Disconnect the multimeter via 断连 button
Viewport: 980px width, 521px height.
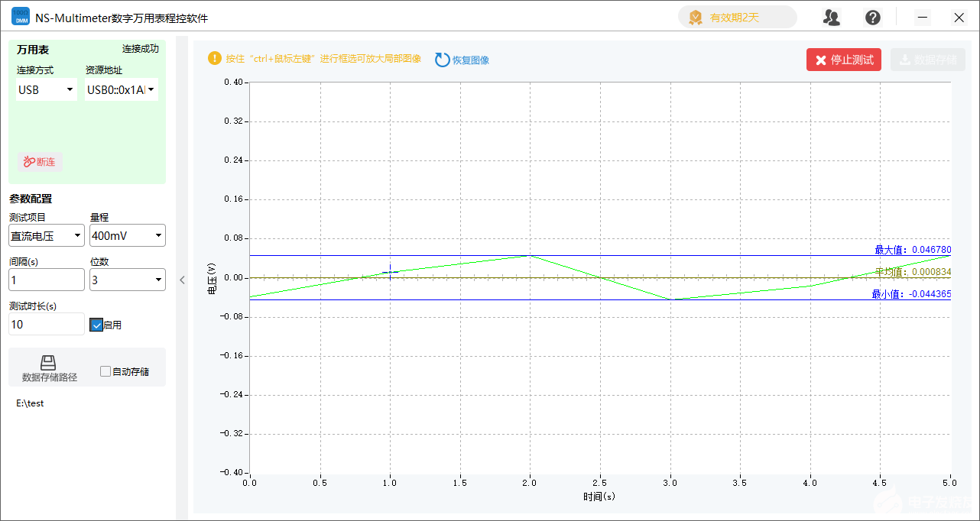(40, 162)
